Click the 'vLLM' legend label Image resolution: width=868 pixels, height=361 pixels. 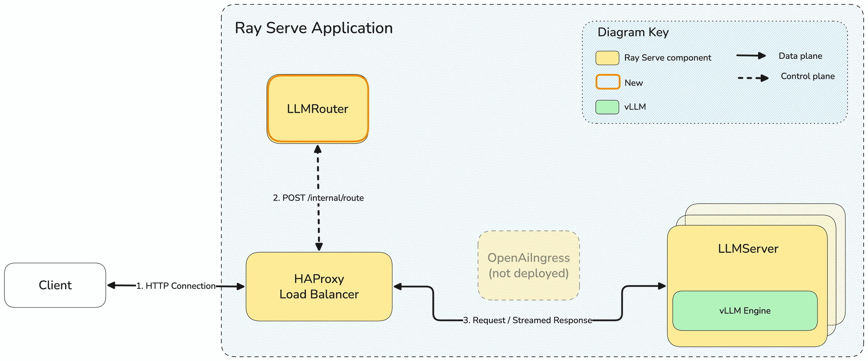[x=635, y=107]
